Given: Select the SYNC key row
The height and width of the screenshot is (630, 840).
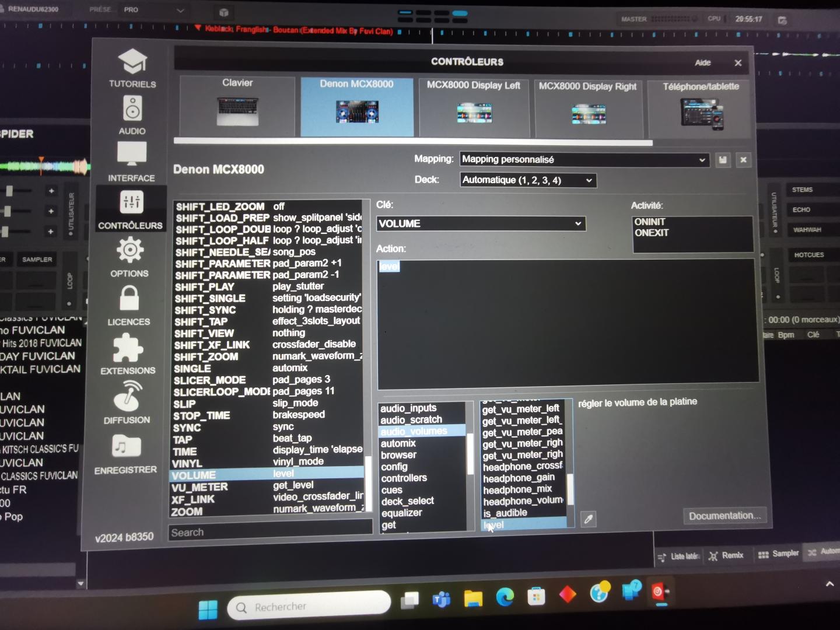Looking at the screenshot, I should (268, 427).
